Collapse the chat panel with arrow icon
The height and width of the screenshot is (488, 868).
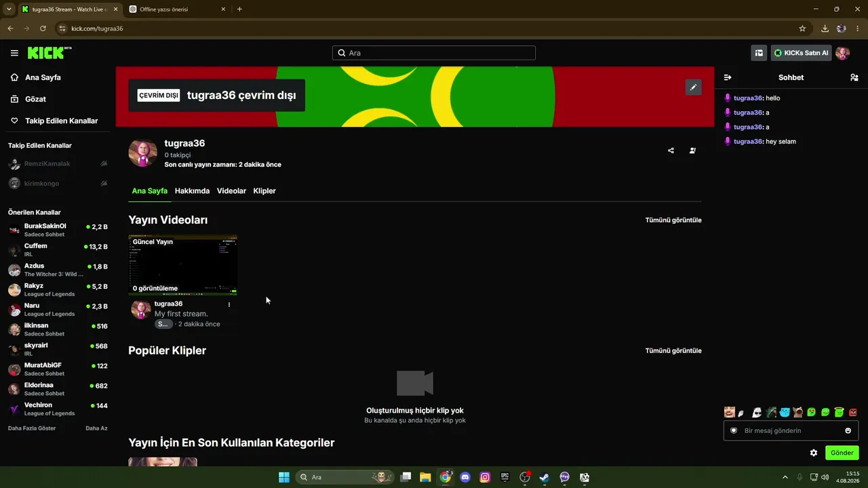click(728, 77)
